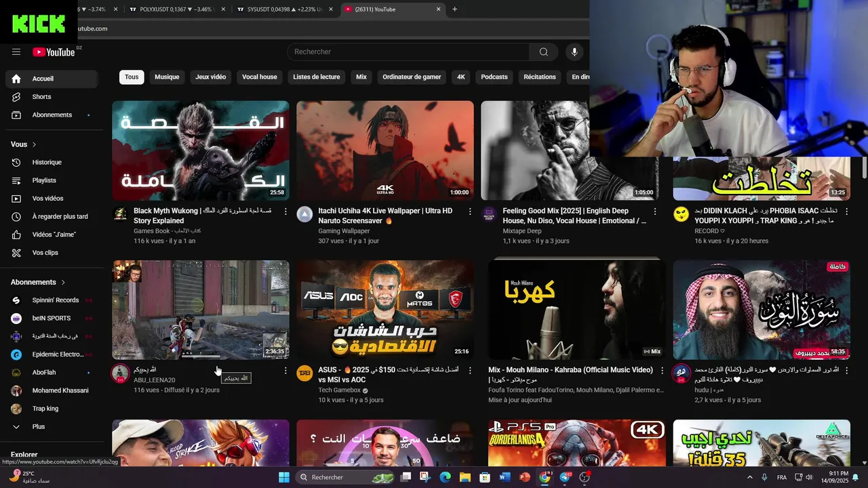Screen dimensions: 868x488
Task: Play the Mouh Milano Kahraba mix thumbnail
Action: tap(577, 310)
